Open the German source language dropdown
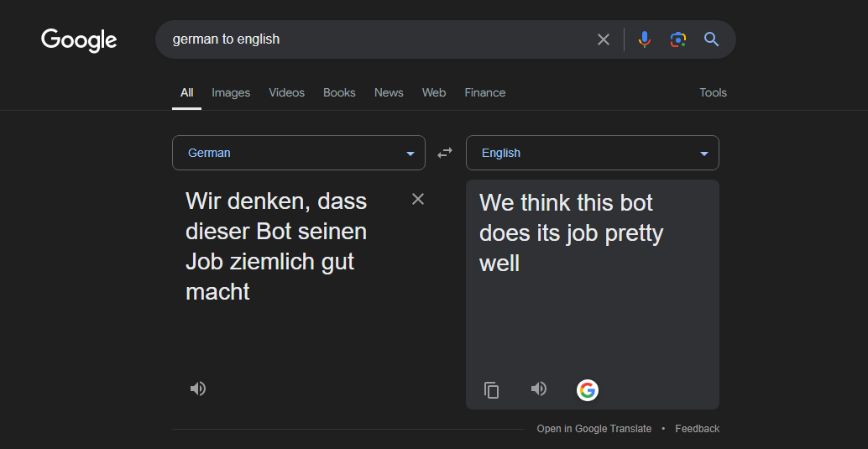The image size is (868, 449). 298,153
